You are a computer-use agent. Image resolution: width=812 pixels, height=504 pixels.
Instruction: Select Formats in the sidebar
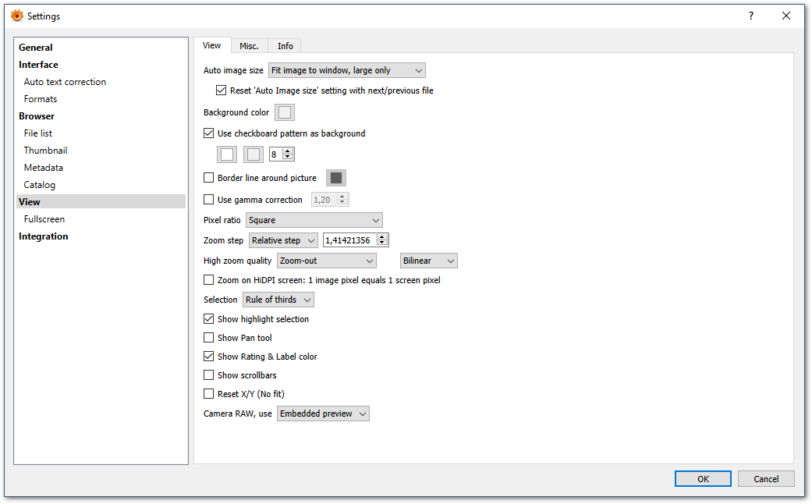click(x=41, y=99)
